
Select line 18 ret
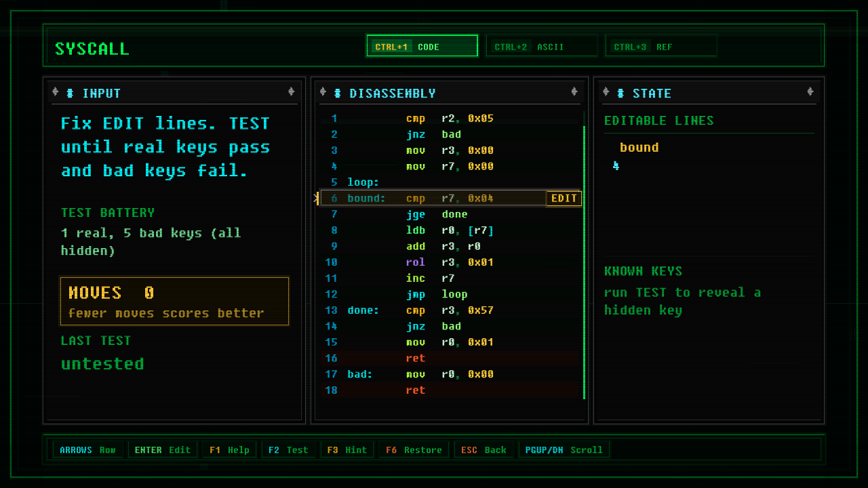pos(449,390)
